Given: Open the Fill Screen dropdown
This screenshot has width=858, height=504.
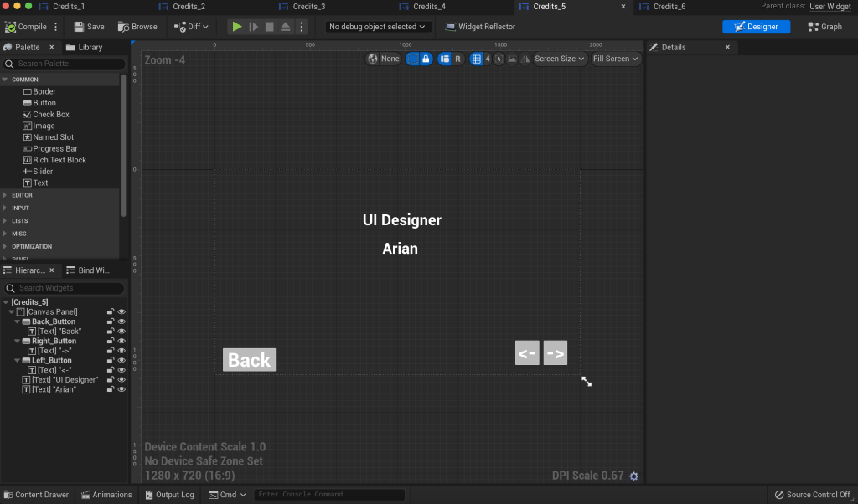Looking at the screenshot, I should [616, 59].
